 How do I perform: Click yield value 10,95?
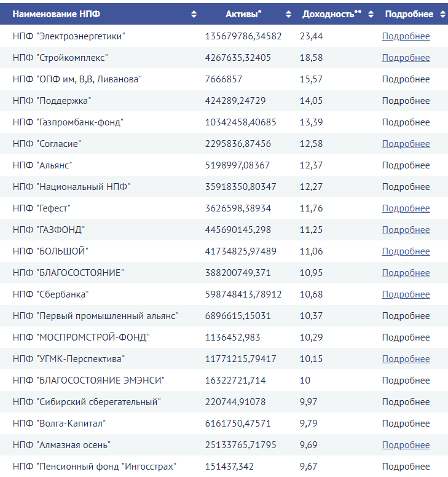(311, 273)
